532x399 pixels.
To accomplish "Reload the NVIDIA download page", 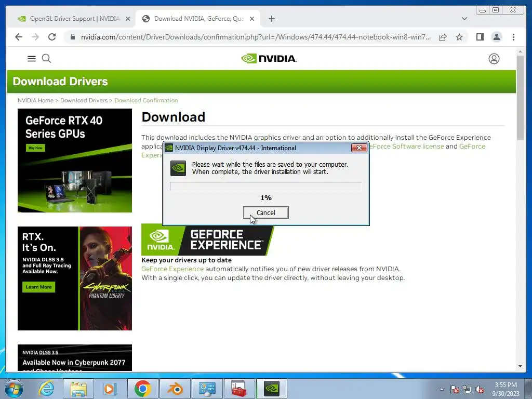I will click(52, 37).
